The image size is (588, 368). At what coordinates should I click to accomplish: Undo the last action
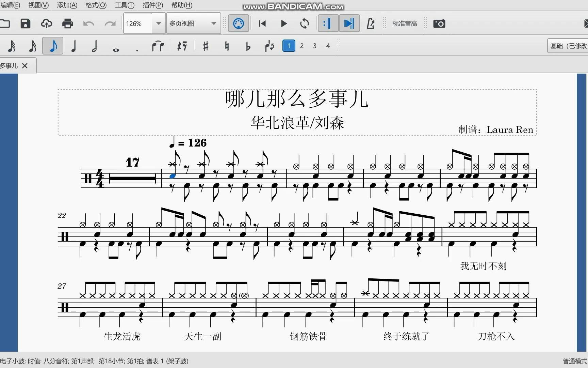pos(89,24)
